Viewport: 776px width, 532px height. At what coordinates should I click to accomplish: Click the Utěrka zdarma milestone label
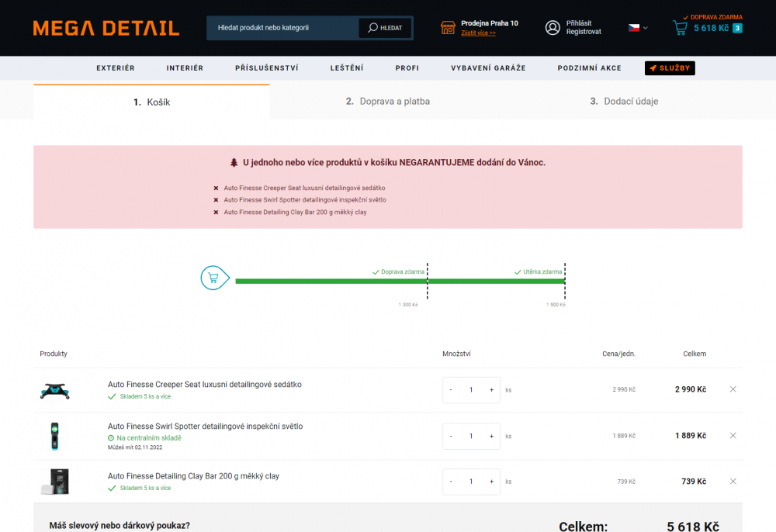coord(539,272)
